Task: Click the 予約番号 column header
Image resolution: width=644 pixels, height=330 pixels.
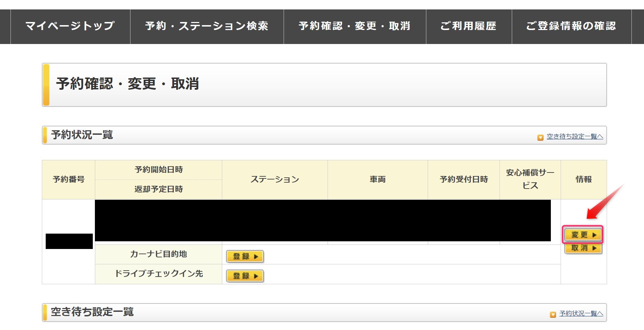Action: 69,179
